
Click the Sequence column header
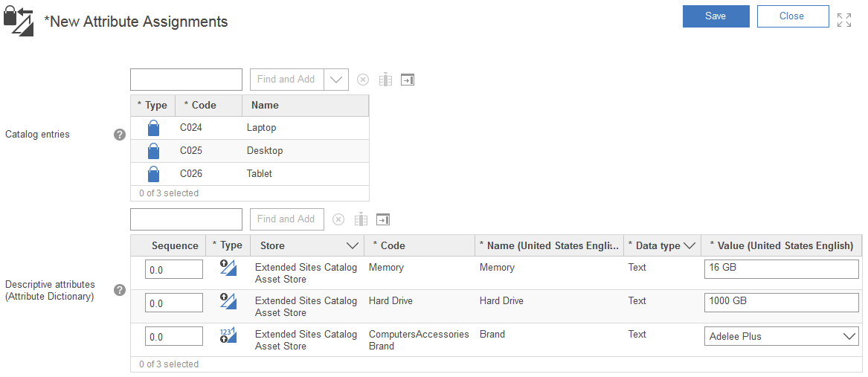pyautogui.click(x=175, y=245)
